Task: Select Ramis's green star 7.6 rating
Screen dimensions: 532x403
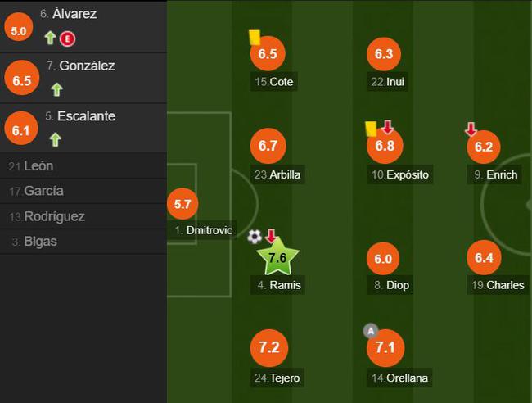Action: coord(278,257)
